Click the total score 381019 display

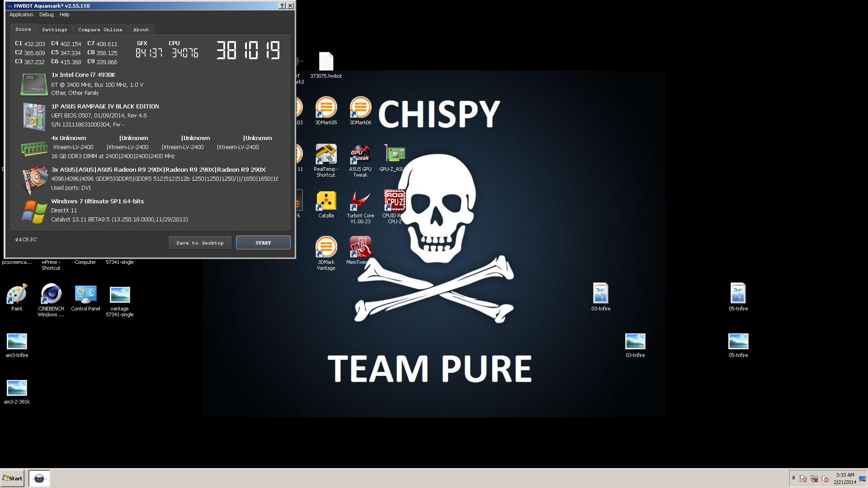pos(248,50)
